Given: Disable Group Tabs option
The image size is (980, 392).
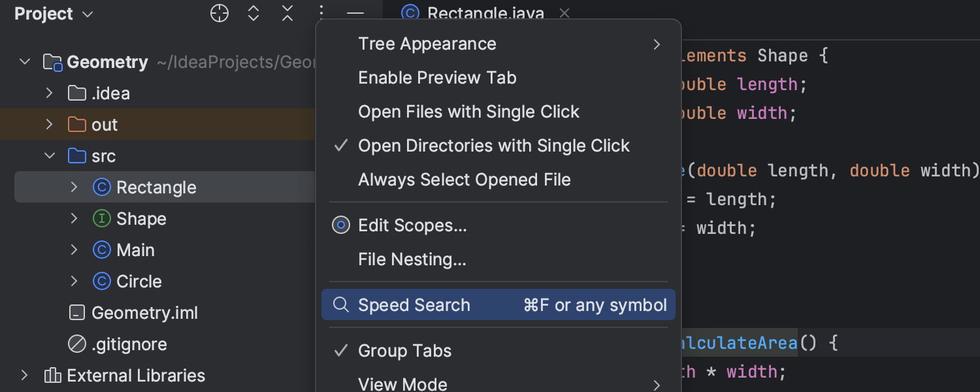Looking at the screenshot, I should (404, 351).
